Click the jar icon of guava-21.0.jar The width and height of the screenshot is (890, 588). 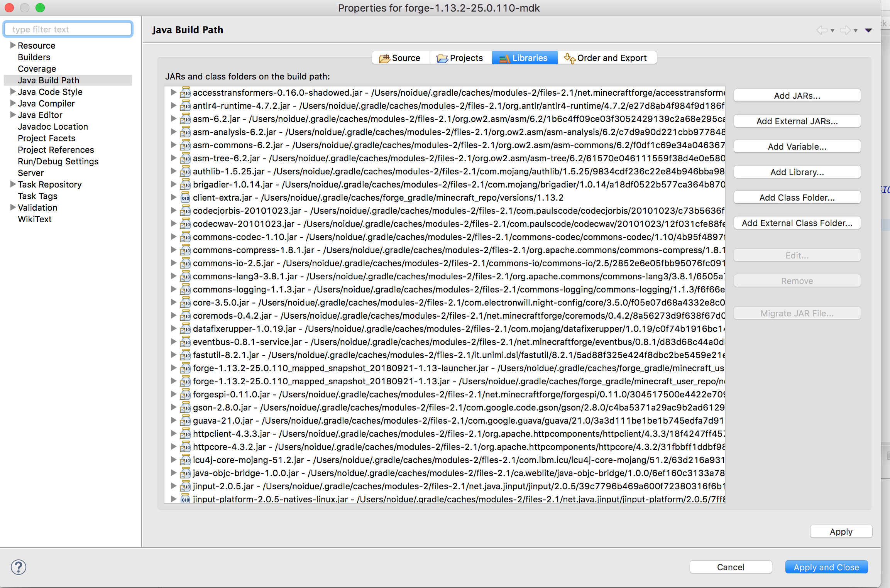(x=185, y=421)
